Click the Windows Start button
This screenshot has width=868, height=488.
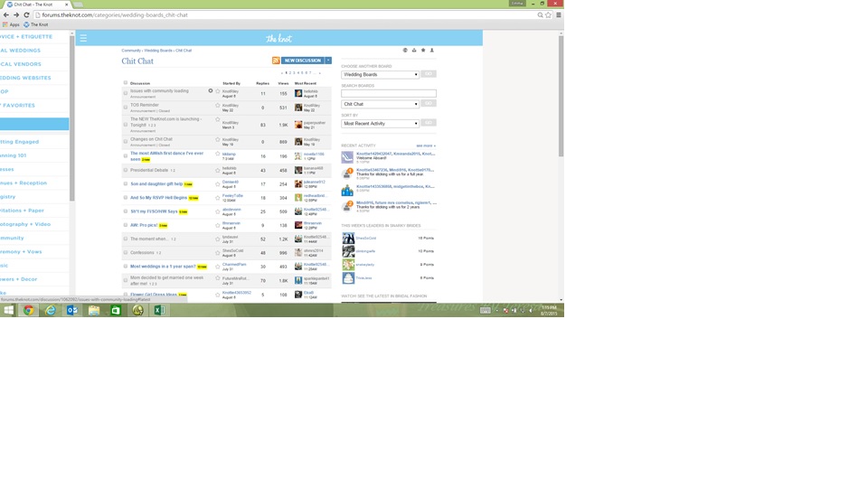(8, 310)
